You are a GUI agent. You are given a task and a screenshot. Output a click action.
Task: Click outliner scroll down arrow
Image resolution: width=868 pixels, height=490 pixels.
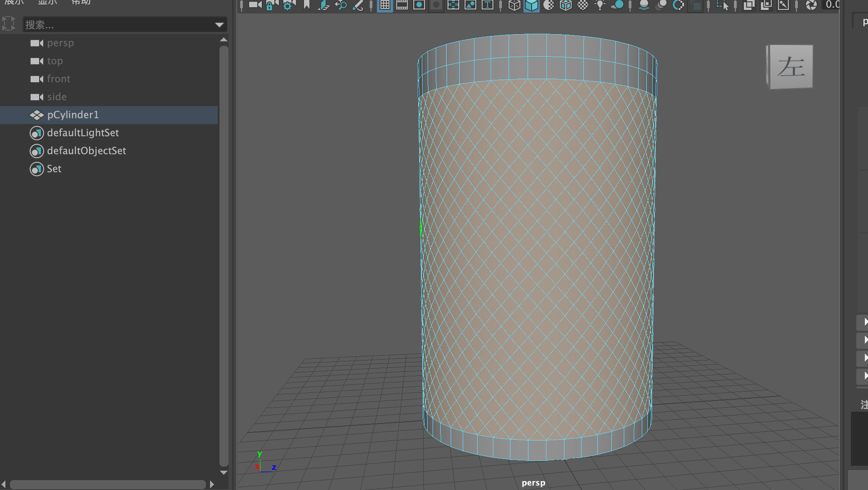tap(224, 472)
